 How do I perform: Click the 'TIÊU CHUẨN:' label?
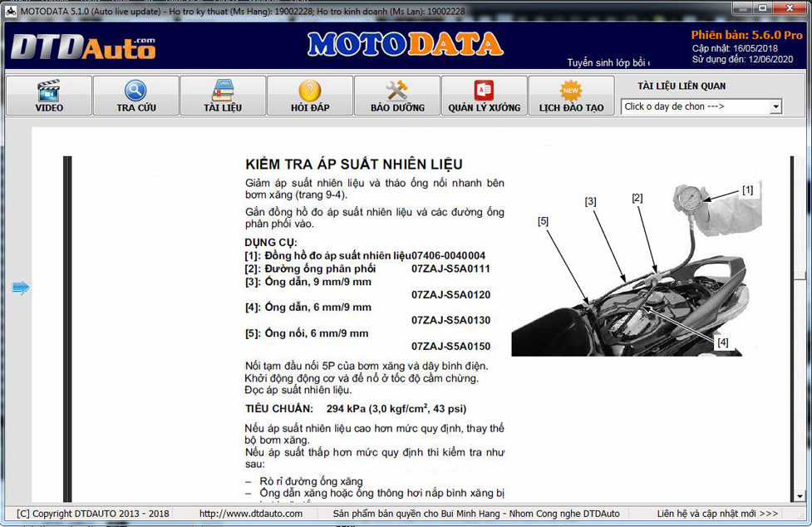tap(279, 408)
